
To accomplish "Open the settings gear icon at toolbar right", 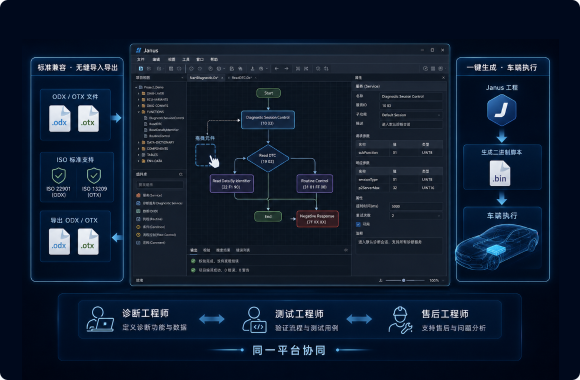I will pyautogui.click(x=441, y=68).
